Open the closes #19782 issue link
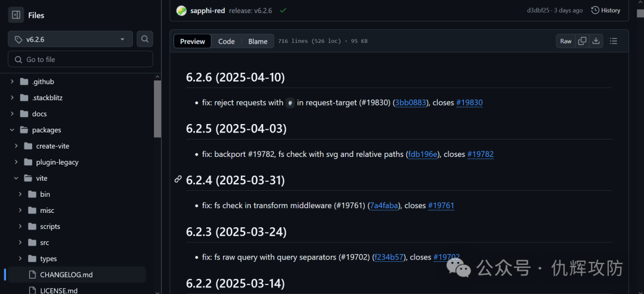Viewport: 644px width, 294px height. 480,154
